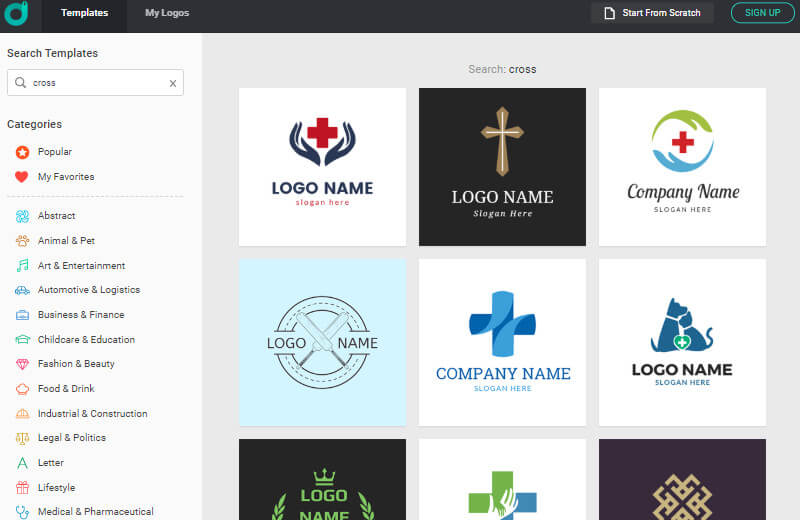Open the Legal & Politics scales icon
This screenshot has height=520, width=800.
coord(22,438)
